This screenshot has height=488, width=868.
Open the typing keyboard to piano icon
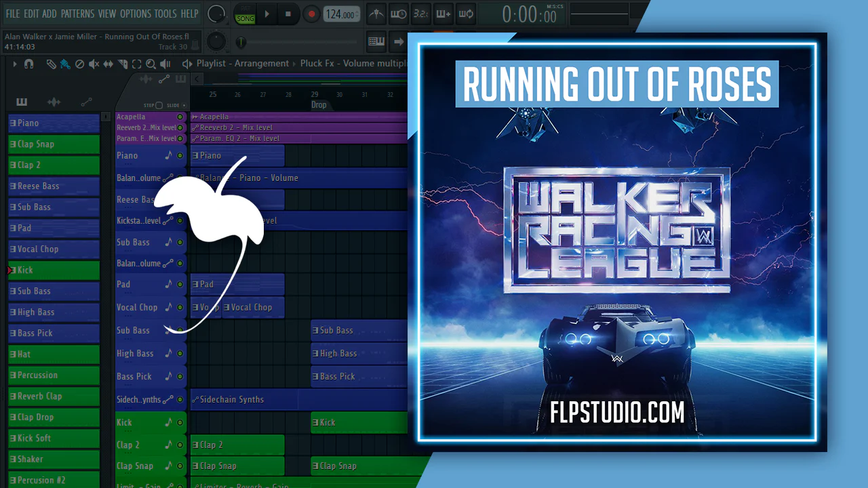(376, 41)
